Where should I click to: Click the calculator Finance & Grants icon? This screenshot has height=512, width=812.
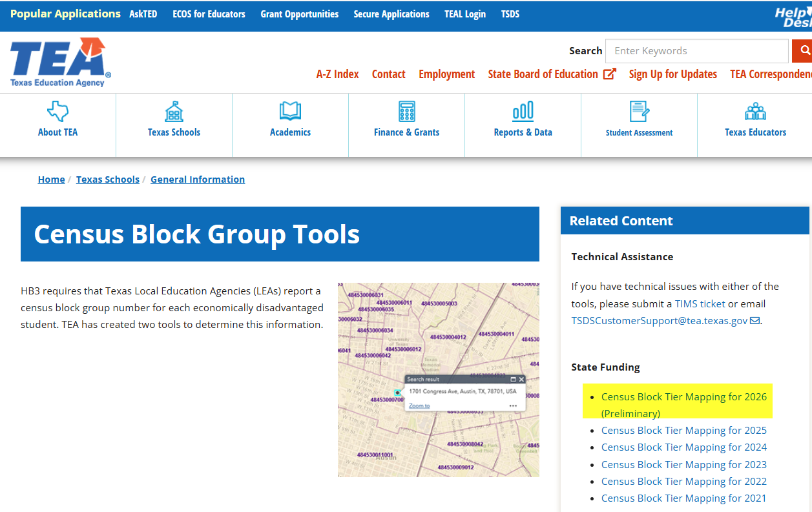click(406, 111)
